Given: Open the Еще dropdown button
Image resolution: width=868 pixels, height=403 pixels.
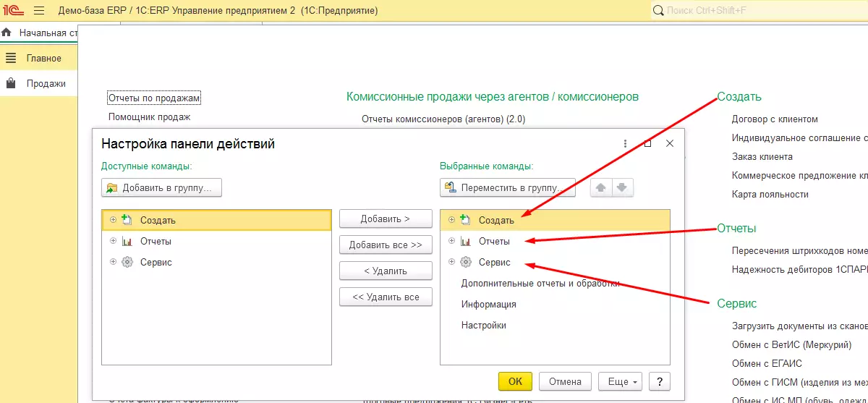Looking at the screenshot, I should 621,381.
